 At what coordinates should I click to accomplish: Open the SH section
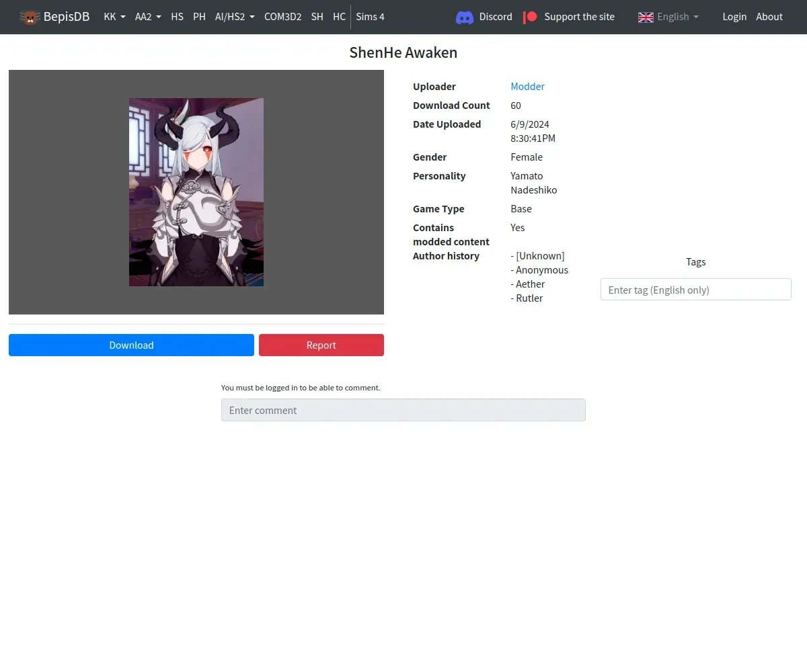pyautogui.click(x=317, y=17)
